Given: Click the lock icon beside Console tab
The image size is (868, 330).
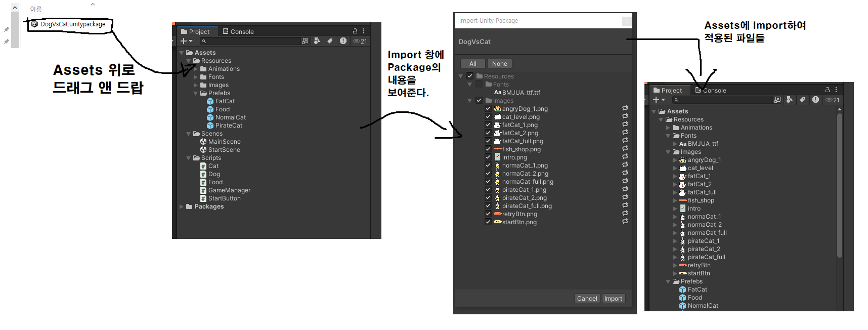Looking at the screenshot, I should point(355,31).
